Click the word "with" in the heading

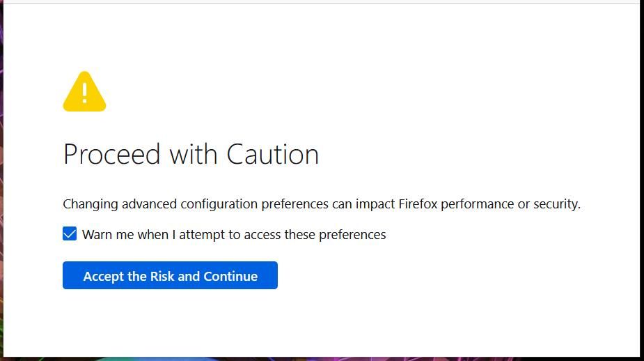(x=192, y=154)
